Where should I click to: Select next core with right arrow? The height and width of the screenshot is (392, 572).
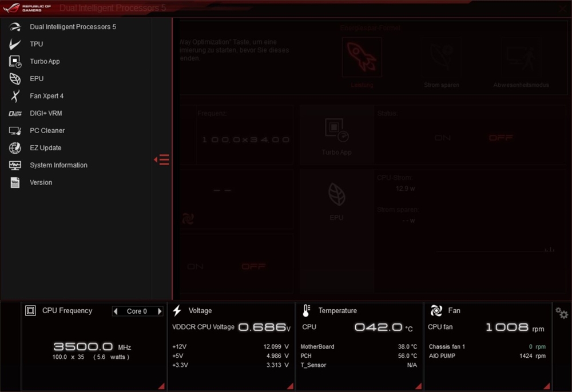pyautogui.click(x=160, y=311)
